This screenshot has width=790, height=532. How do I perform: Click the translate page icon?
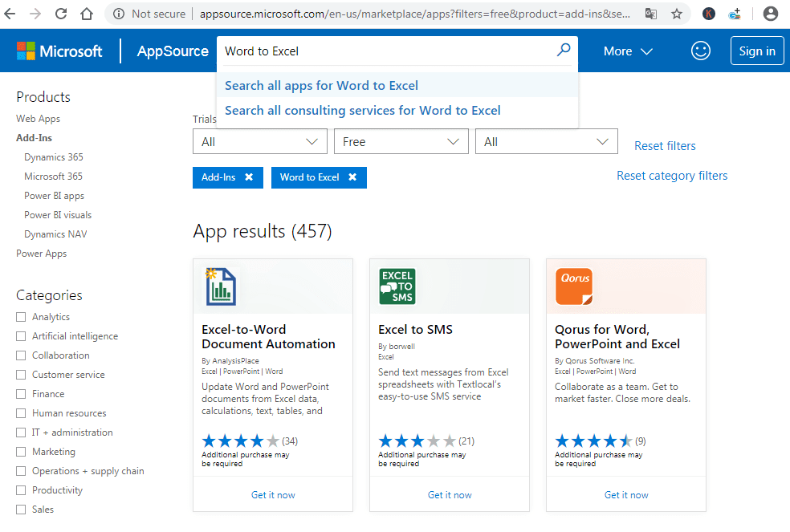coord(651,14)
